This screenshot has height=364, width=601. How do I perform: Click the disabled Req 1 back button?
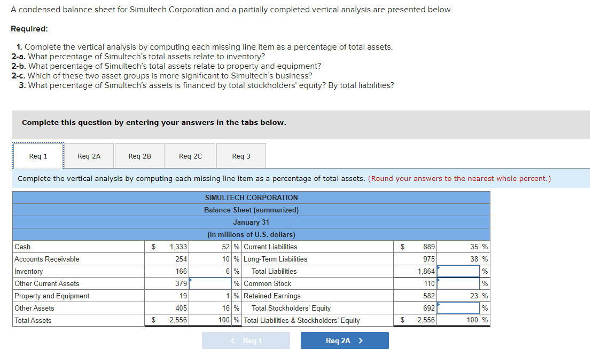tap(246, 340)
